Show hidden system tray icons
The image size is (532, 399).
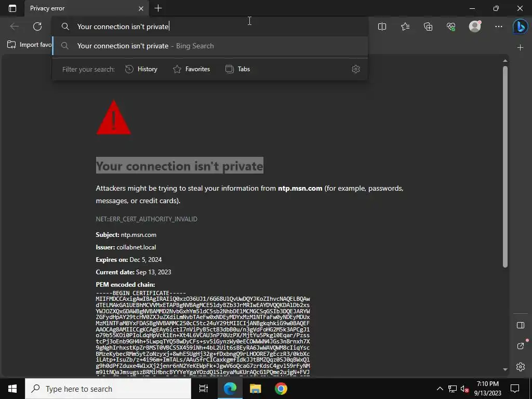click(x=440, y=389)
